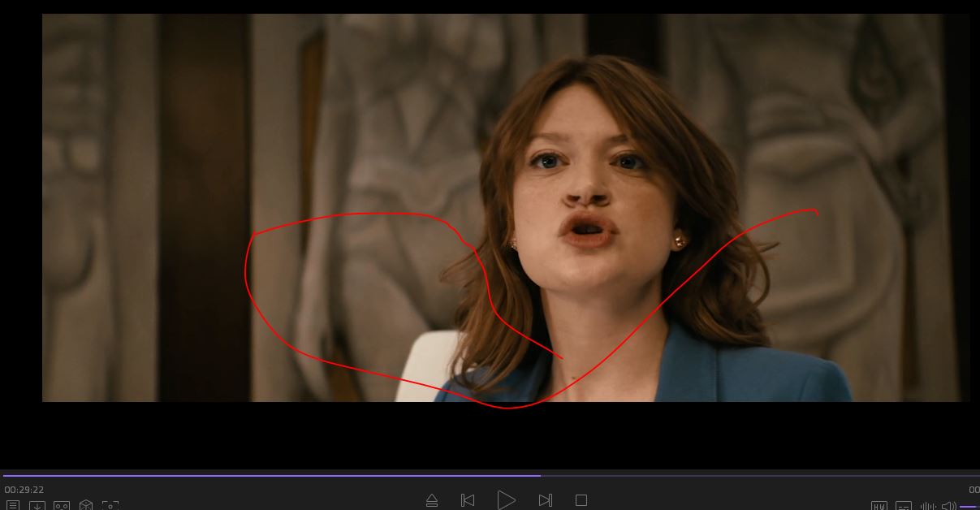Take a screenshot with the capture frame icon
980x510 pixels.
pos(110,505)
